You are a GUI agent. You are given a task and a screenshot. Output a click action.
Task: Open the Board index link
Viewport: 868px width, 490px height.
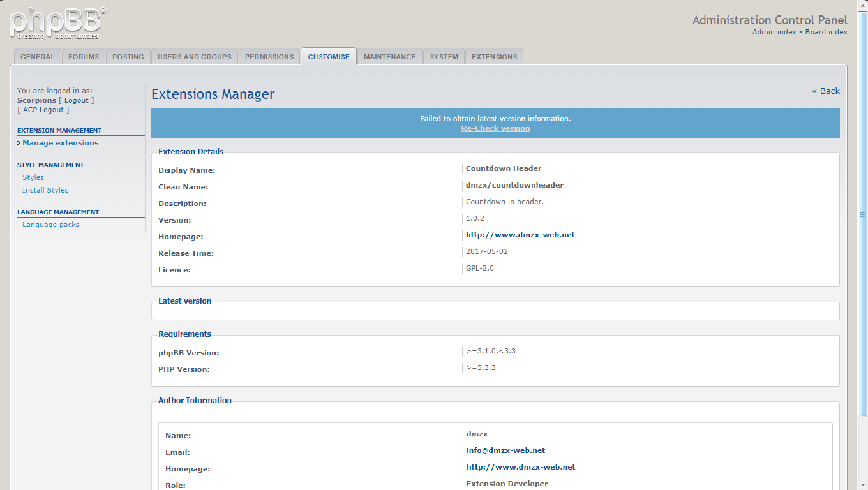pos(826,32)
